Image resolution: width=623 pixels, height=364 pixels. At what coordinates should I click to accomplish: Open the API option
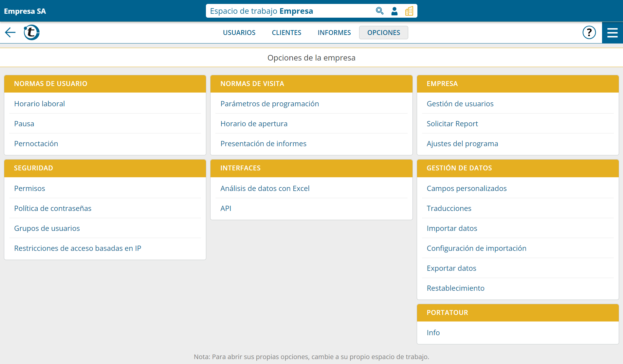click(x=311, y=208)
